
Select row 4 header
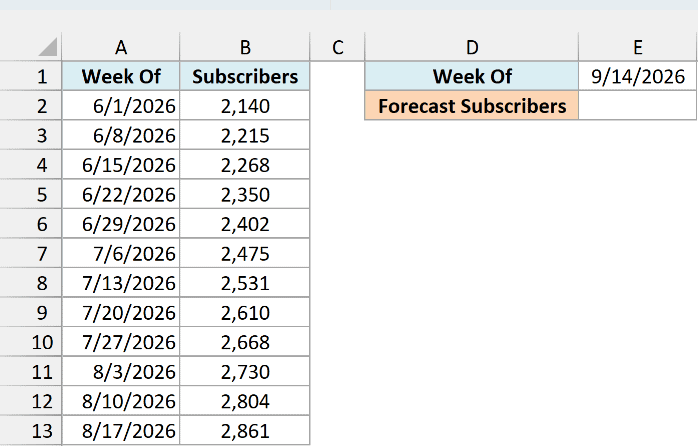31,165
